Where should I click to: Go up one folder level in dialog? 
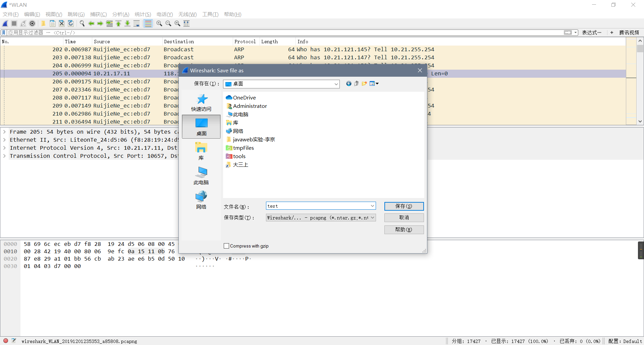pyautogui.click(x=357, y=84)
